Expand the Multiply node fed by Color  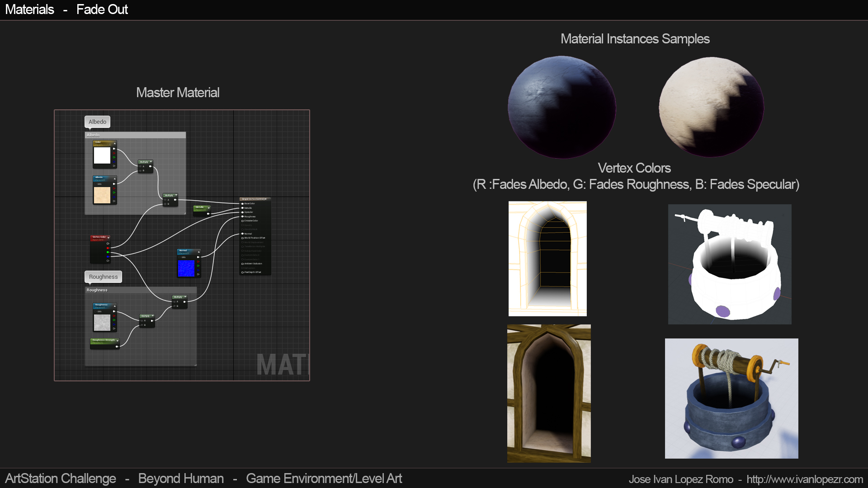pos(151,162)
